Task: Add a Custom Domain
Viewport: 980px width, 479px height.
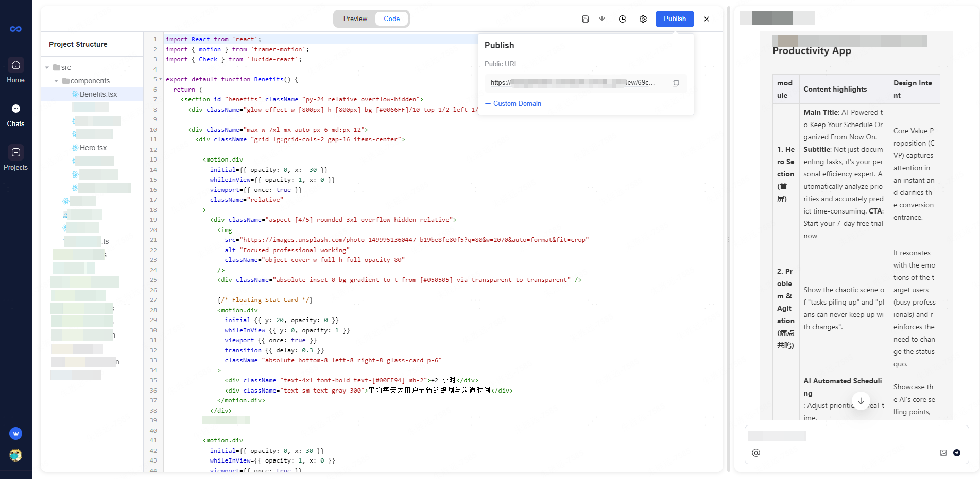Action: tap(513, 104)
